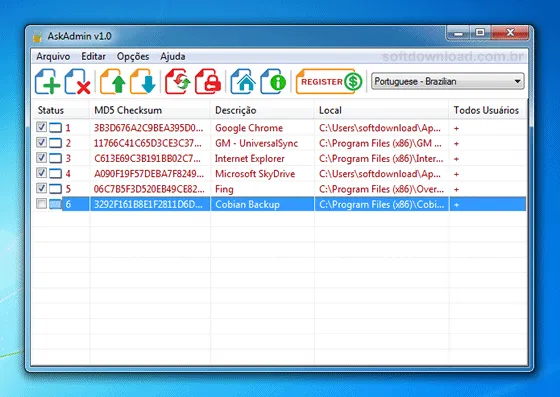Click the window icon in Internet Explorer row
This screenshot has height=397, width=560.
pyautogui.click(x=55, y=159)
